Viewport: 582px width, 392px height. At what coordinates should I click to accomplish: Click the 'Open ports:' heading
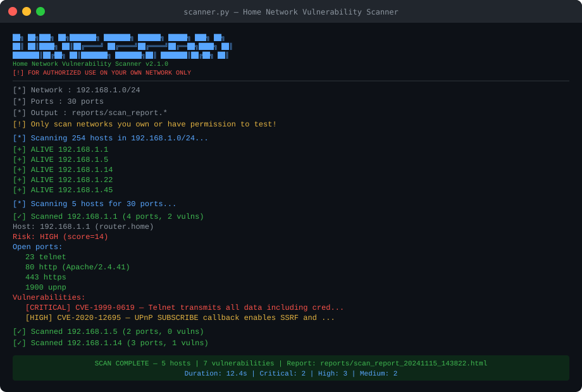(37, 247)
